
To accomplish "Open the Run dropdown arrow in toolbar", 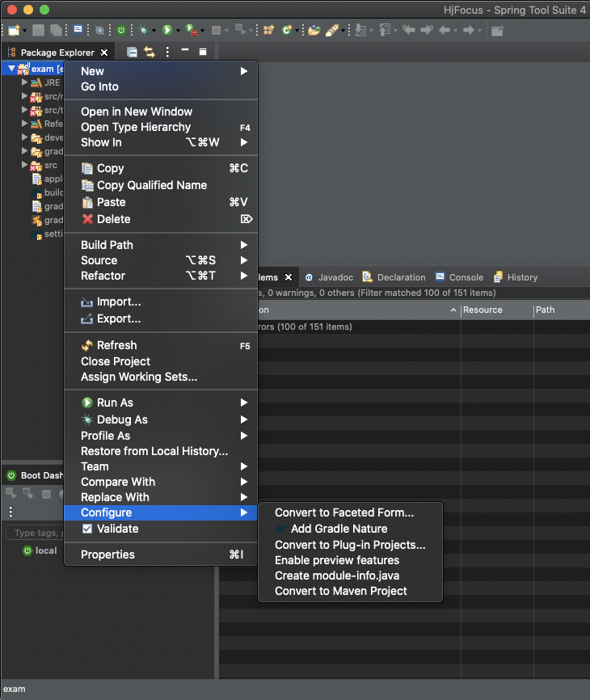I will pos(178,31).
